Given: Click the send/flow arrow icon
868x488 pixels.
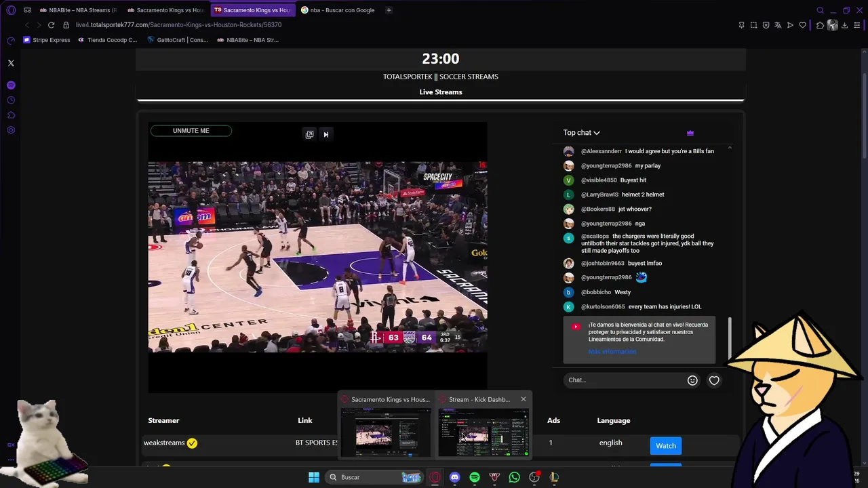Looking at the screenshot, I should [x=790, y=25].
